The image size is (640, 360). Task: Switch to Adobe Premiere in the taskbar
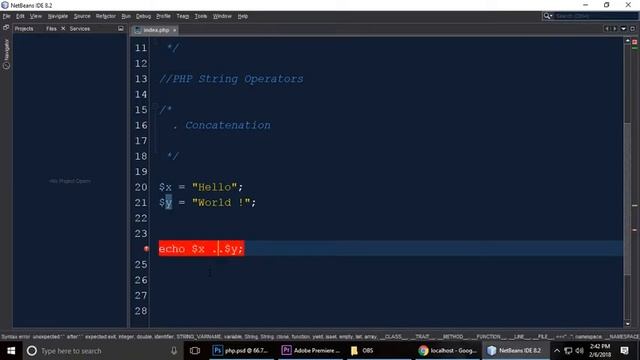coord(311,351)
